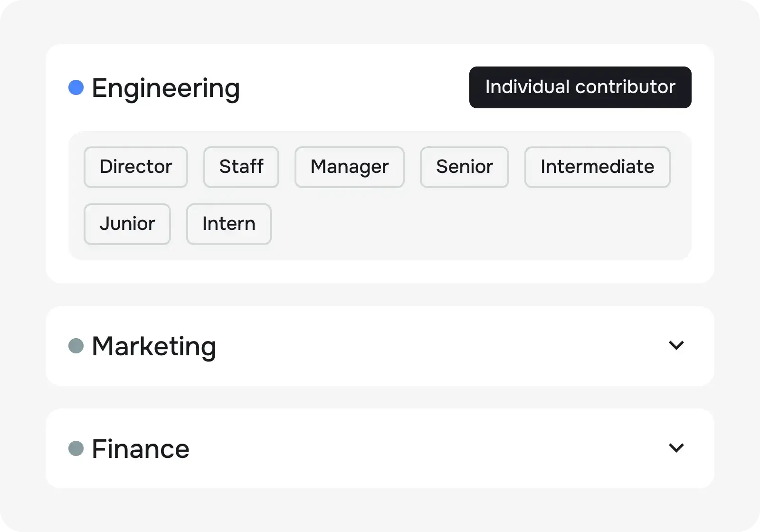Click the blue color indicator for Engineering

[75, 87]
